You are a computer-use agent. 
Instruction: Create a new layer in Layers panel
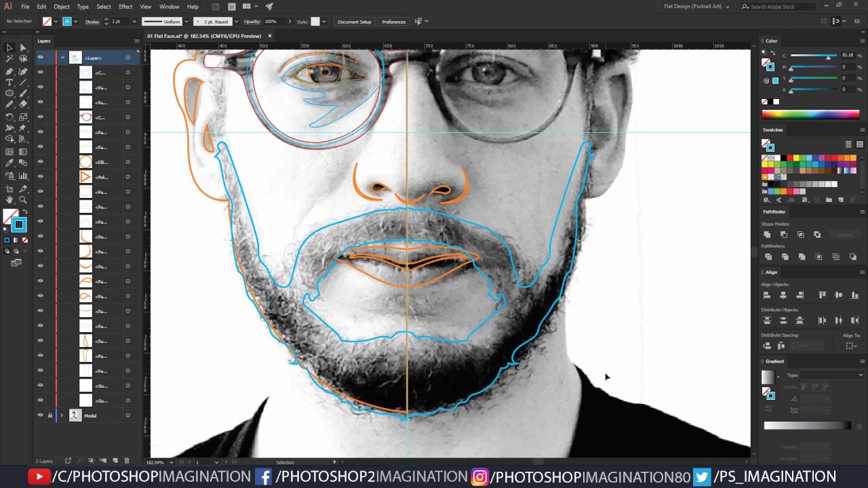(x=115, y=461)
